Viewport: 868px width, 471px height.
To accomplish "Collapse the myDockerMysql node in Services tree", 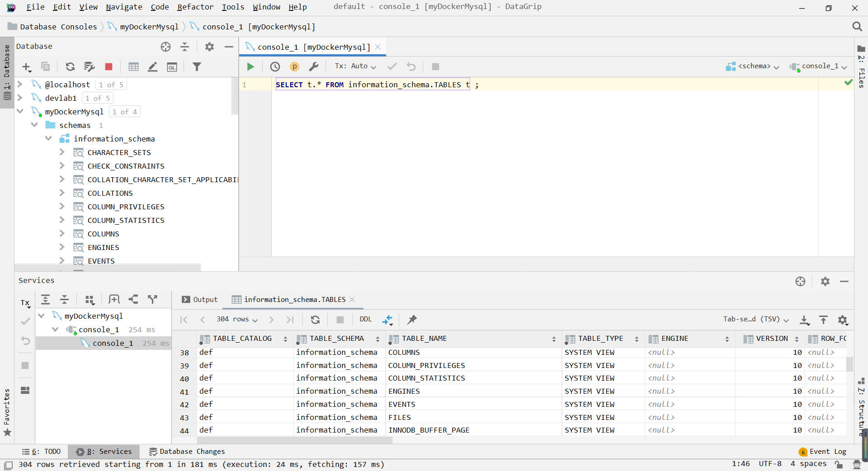I will coord(42,316).
